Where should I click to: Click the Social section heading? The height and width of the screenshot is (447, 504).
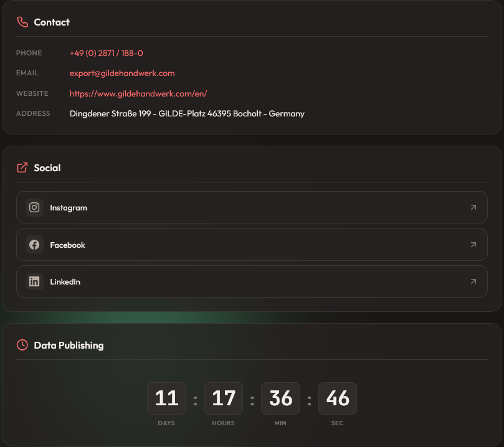point(47,168)
